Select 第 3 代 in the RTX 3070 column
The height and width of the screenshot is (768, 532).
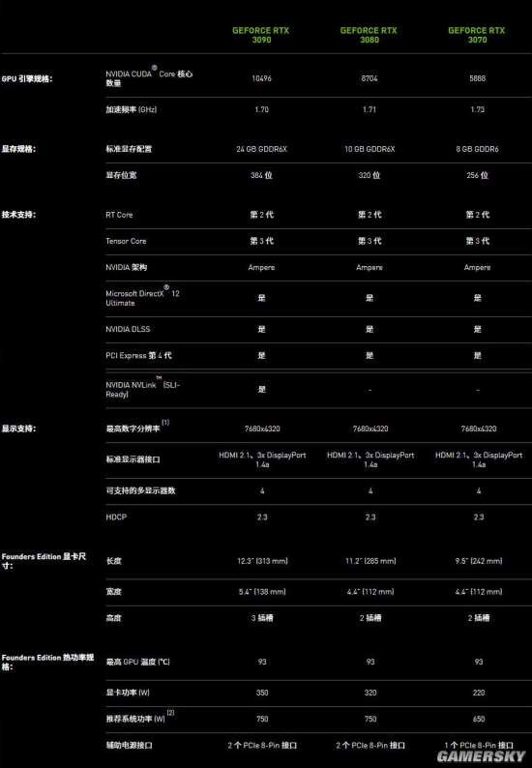(x=478, y=241)
